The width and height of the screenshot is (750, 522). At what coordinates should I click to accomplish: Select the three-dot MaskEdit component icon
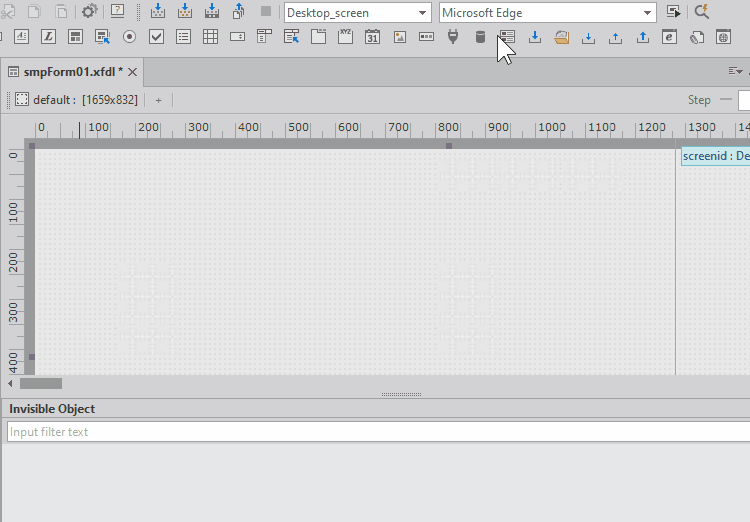click(x=426, y=37)
